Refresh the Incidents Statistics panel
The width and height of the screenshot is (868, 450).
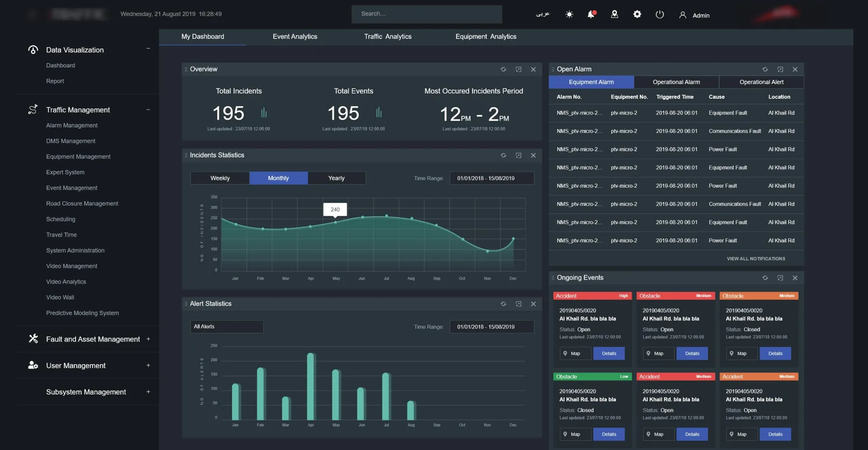[x=503, y=155]
